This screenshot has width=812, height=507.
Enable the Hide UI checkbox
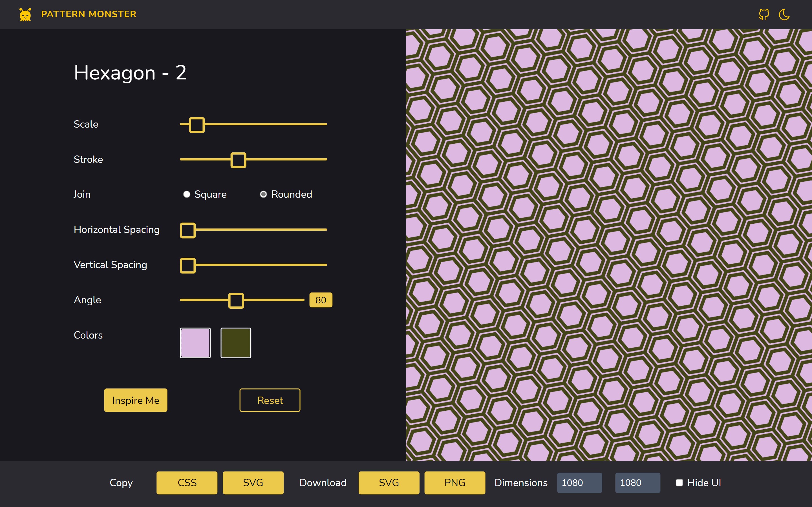pos(679,482)
